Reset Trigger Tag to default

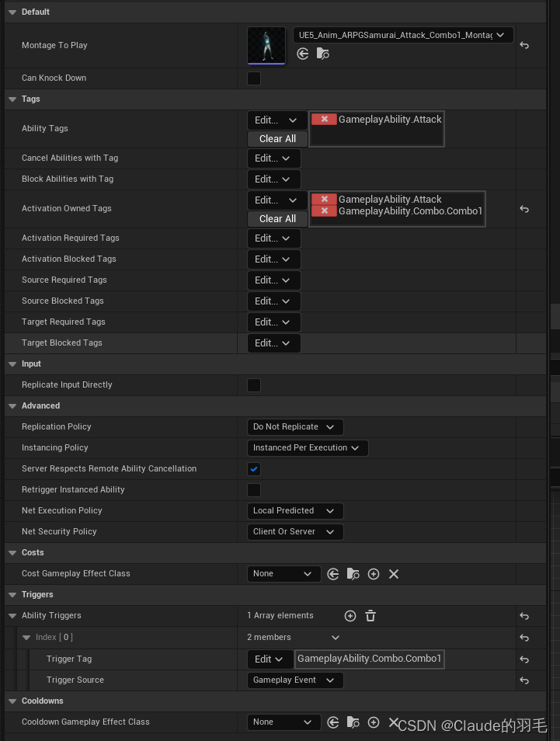coord(524,659)
